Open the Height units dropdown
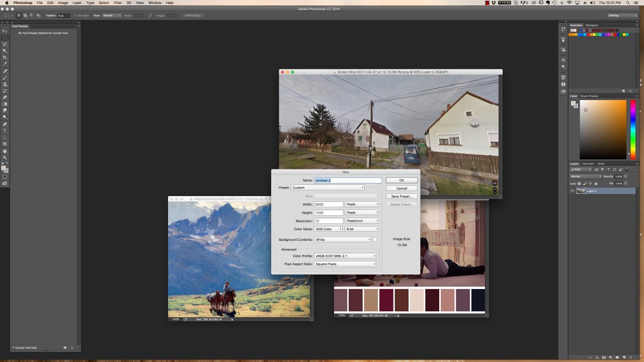The image size is (644, 362). (x=362, y=213)
